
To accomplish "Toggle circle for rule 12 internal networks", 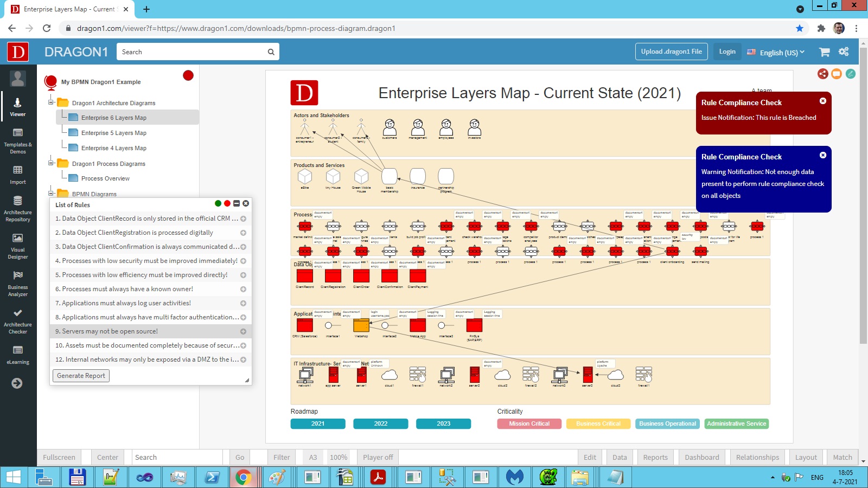I will coord(243,360).
